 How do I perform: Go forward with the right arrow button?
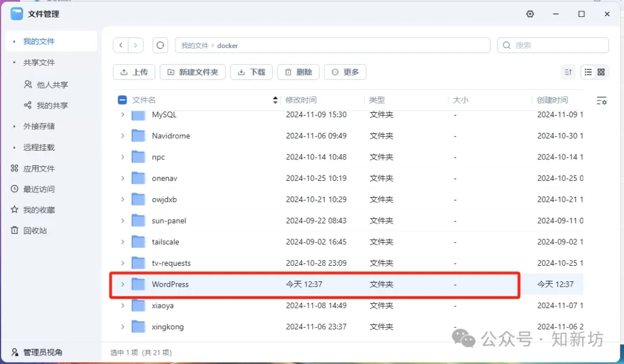pyautogui.click(x=135, y=45)
